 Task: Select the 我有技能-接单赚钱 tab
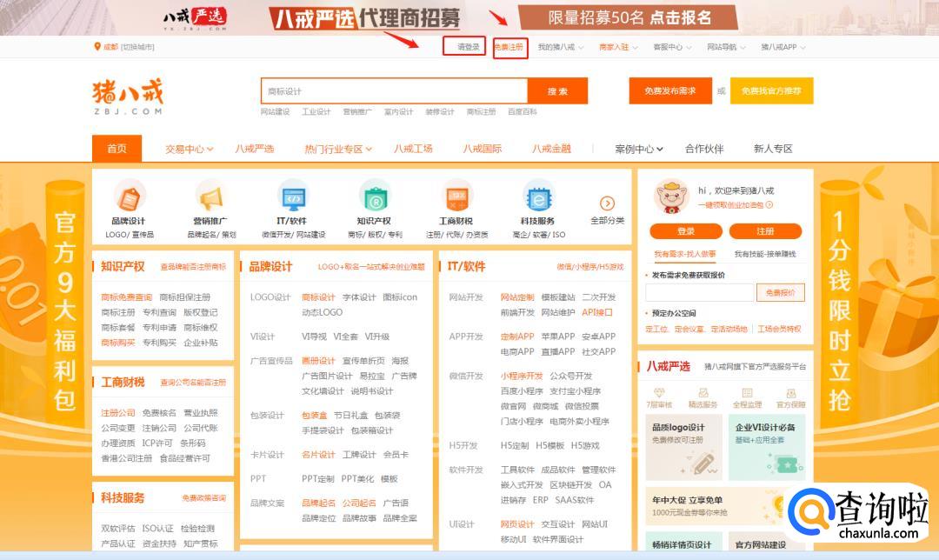point(765,254)
